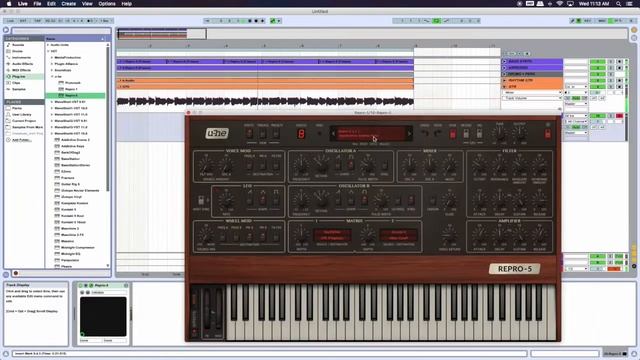Toggle the red switch at top-right of Repro-5
This screenshot has width=640, height=360.
click(547, 133)
